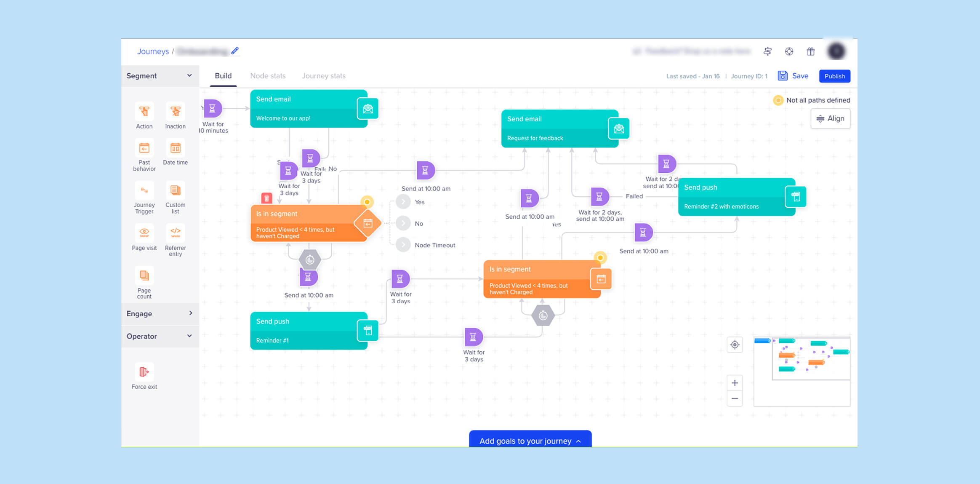Switch to the Node stats tab

click(268, 76)
